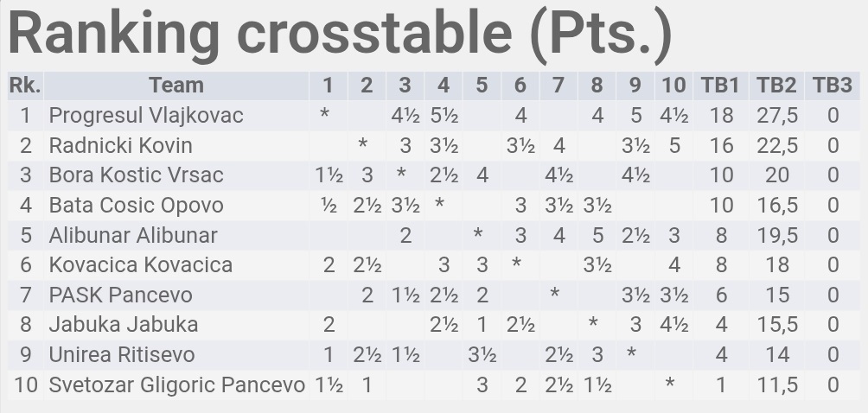This screenshot has height=413, width=868.
Task: Click Svetozar Gligoric Pancevo team name
Action: coord(176,384)
